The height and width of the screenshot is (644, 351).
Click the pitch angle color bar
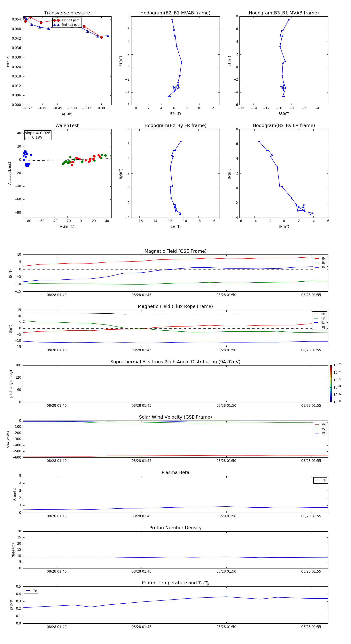click(331, 384)
